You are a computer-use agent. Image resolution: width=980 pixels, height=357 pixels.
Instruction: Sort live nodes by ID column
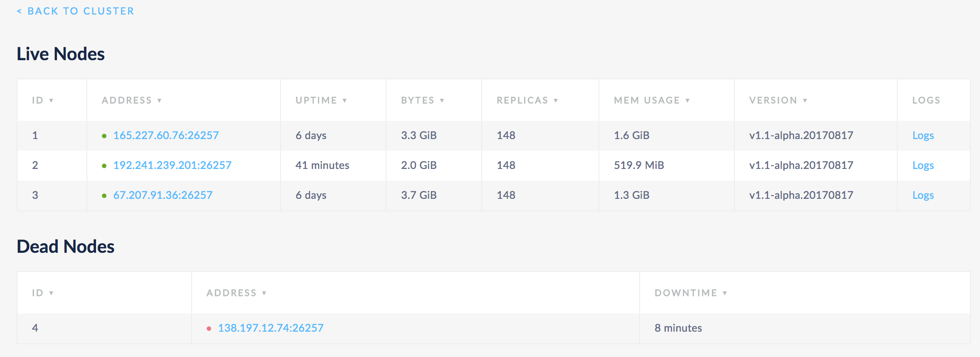[x=42, y=100]
